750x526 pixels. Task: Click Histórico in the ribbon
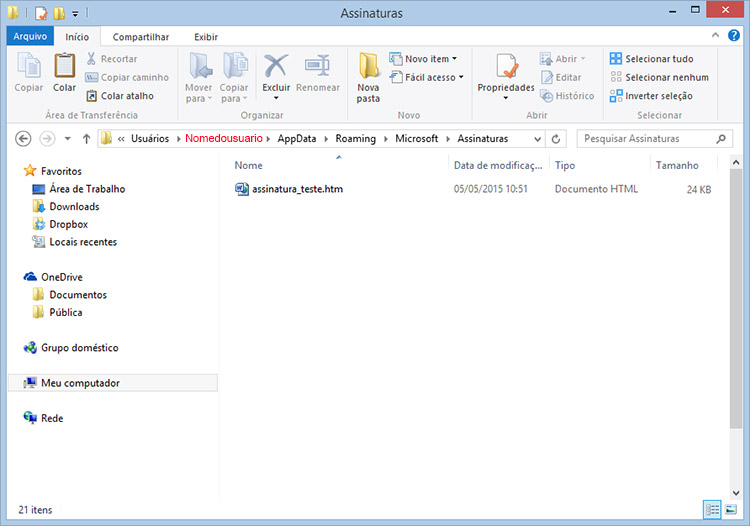(x=567, y=96)
